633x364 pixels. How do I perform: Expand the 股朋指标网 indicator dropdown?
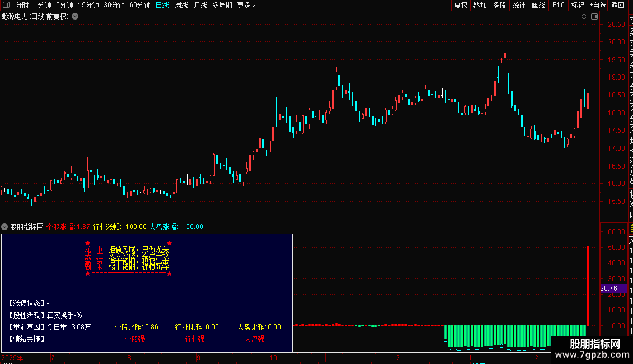[4, 227]
